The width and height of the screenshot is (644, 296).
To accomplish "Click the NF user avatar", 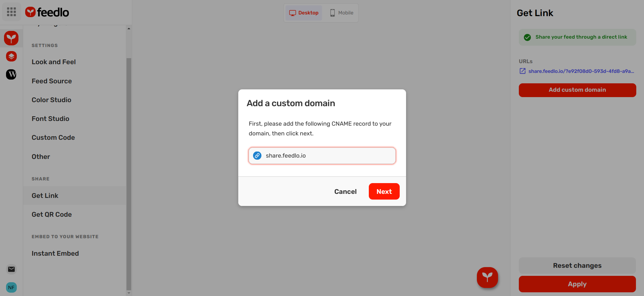I will [11, 287].
